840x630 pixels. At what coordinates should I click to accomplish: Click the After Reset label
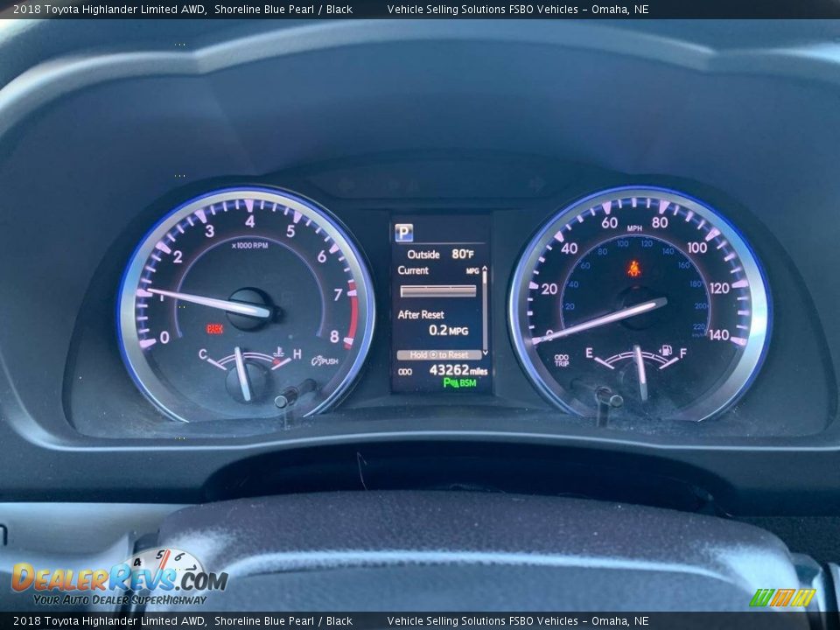[x=421, y=314]
